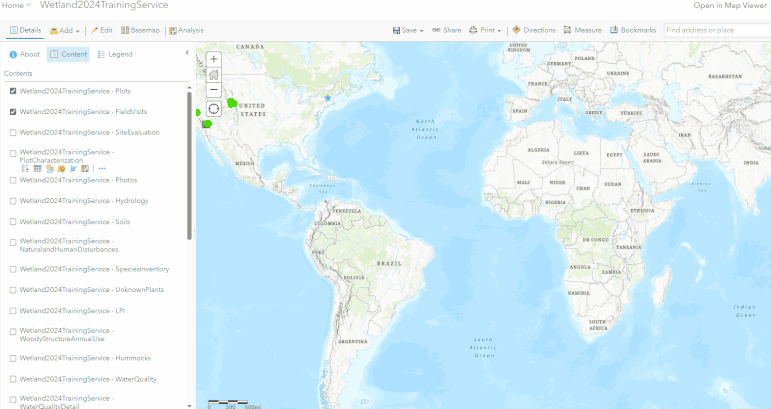Enable the Hummocks layer
The width and height of the screenshot is (771, 409).
[13, 358]
